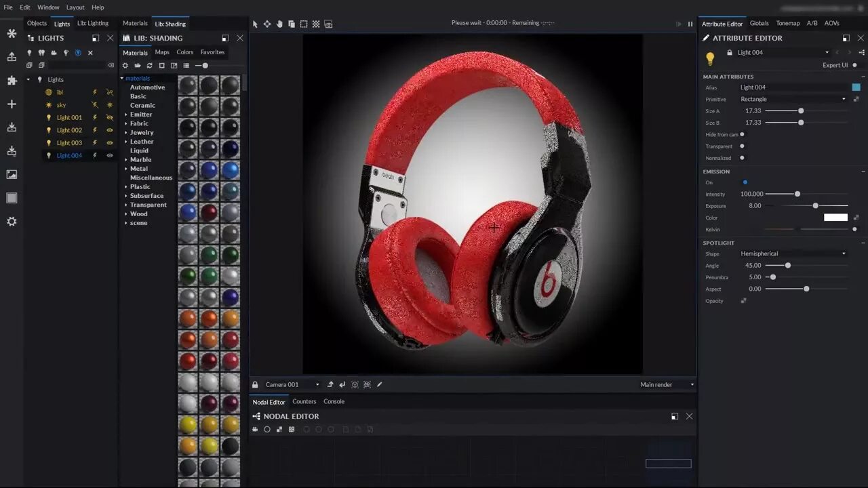Click the upload/export icon in left sidebar
The height and width of the screenshot is (488, 868).
(x=12, y=57)
